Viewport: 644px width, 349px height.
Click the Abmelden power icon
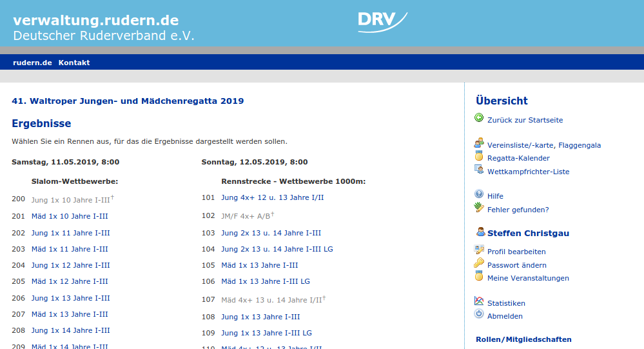pyautogui.click(x=479, y=314)
